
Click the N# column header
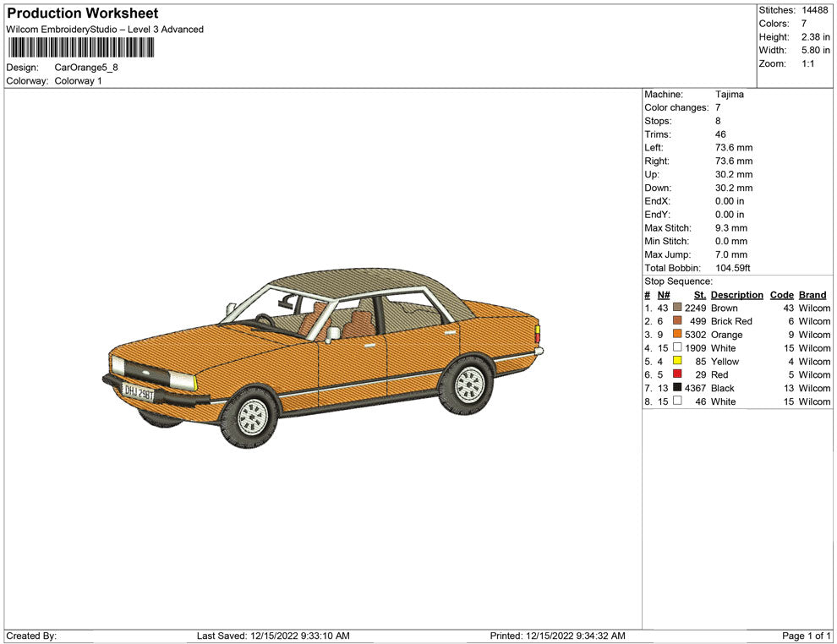point(664,295)
